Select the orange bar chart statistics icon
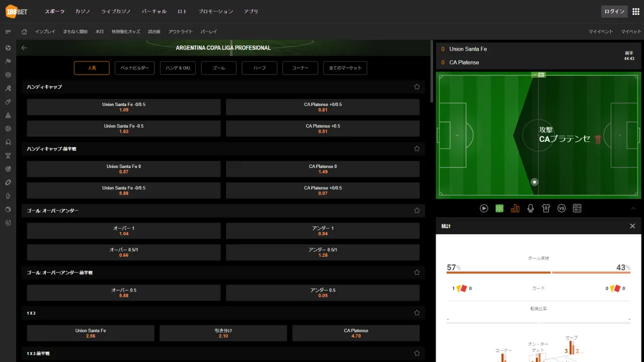644x362 pixels. (x=515, y=208)
